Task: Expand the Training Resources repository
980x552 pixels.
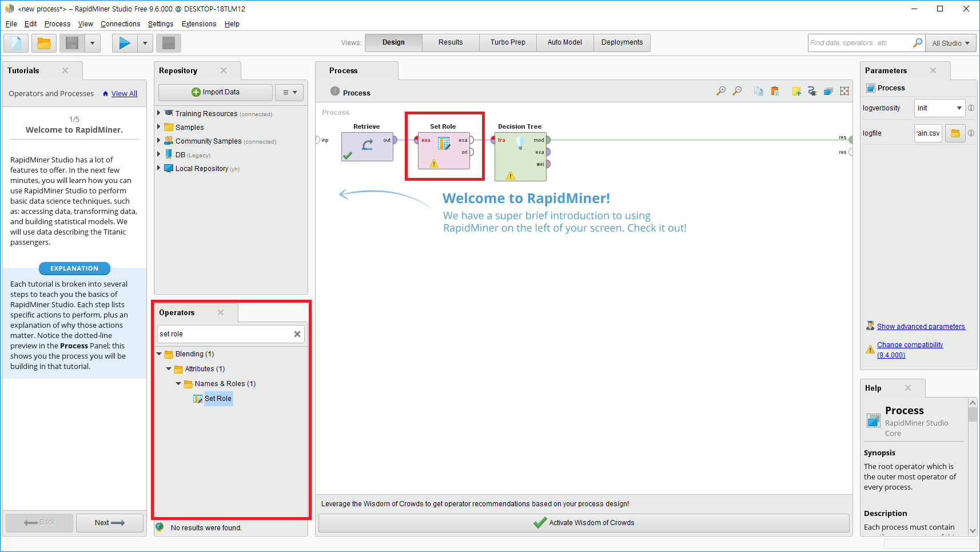Action: tap(158, 113)
